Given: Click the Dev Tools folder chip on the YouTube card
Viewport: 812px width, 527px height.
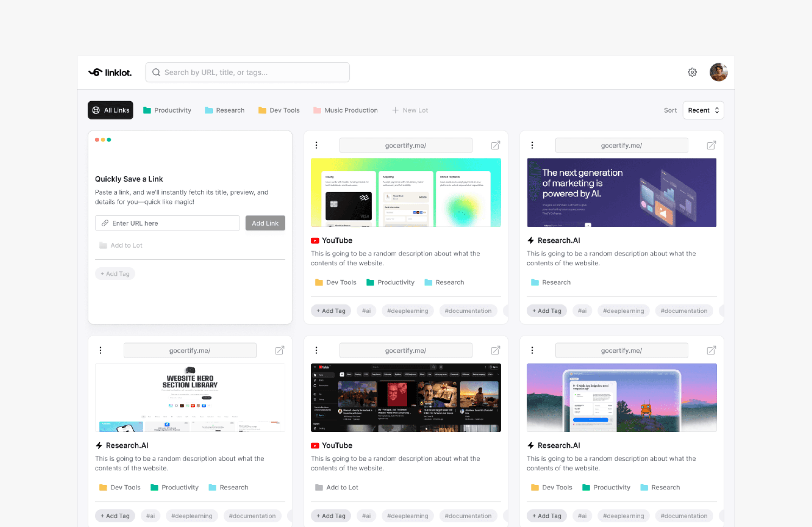Looking at the screenshot, I should pos(335,282).
